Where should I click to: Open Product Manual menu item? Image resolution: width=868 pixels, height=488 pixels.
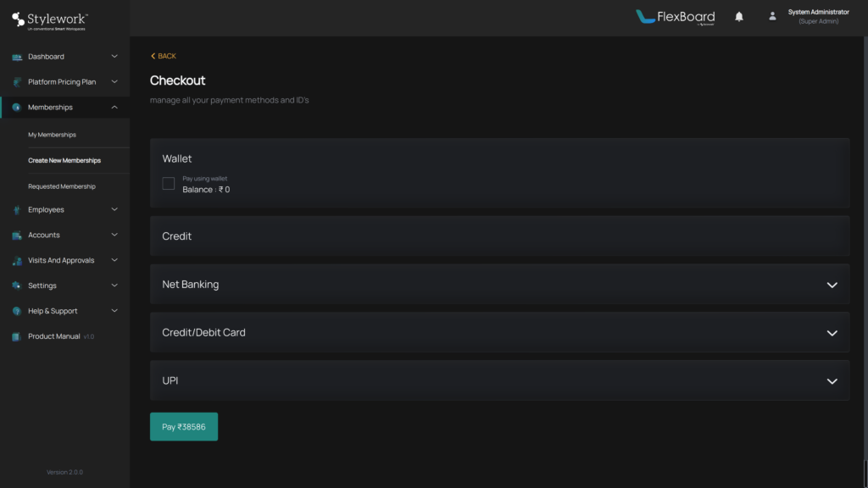coord(54,336)
